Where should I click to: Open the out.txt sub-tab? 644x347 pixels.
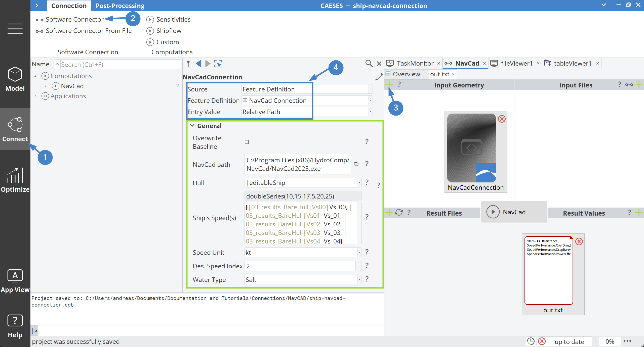(x=440, y=74)
